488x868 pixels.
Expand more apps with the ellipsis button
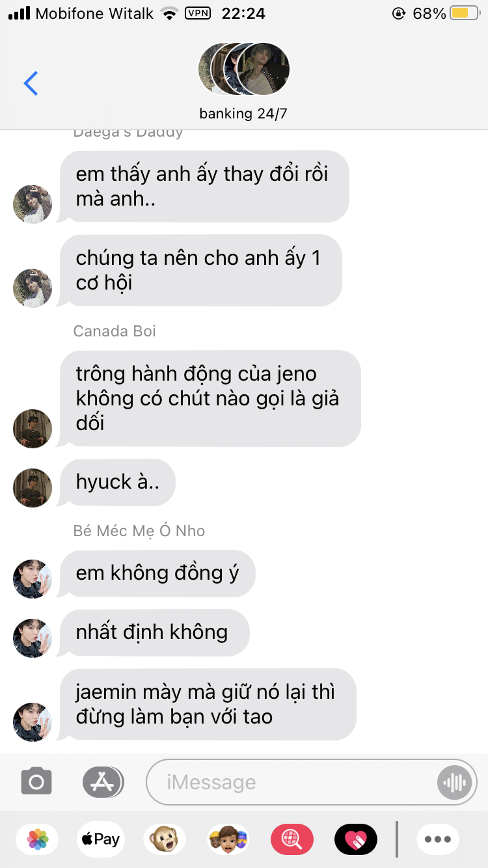point(438,839)
